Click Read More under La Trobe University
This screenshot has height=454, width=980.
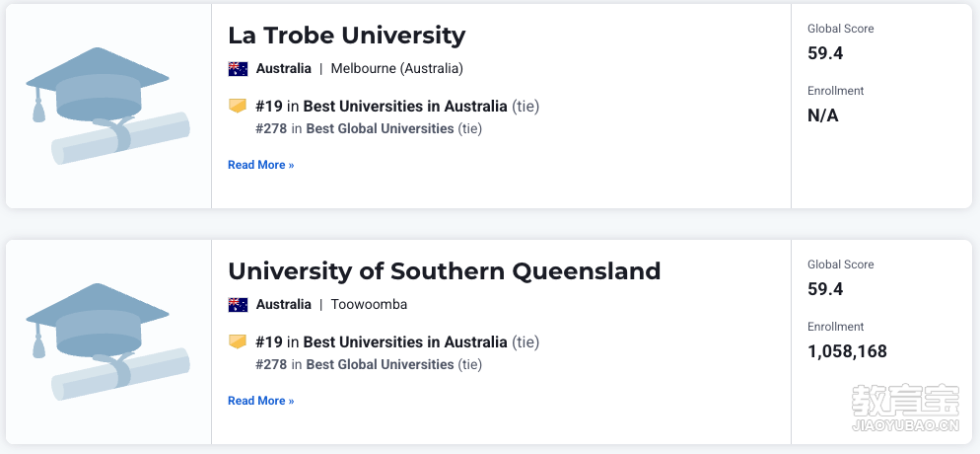[260, 165]
